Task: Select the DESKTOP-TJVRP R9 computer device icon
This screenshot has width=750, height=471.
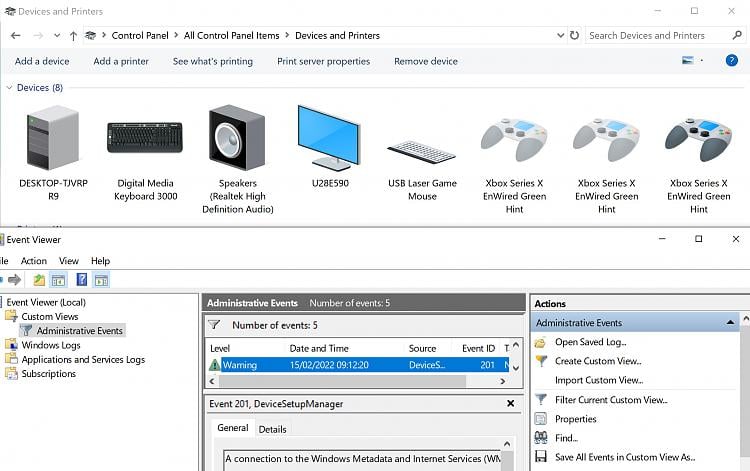Action: [53, 138]
